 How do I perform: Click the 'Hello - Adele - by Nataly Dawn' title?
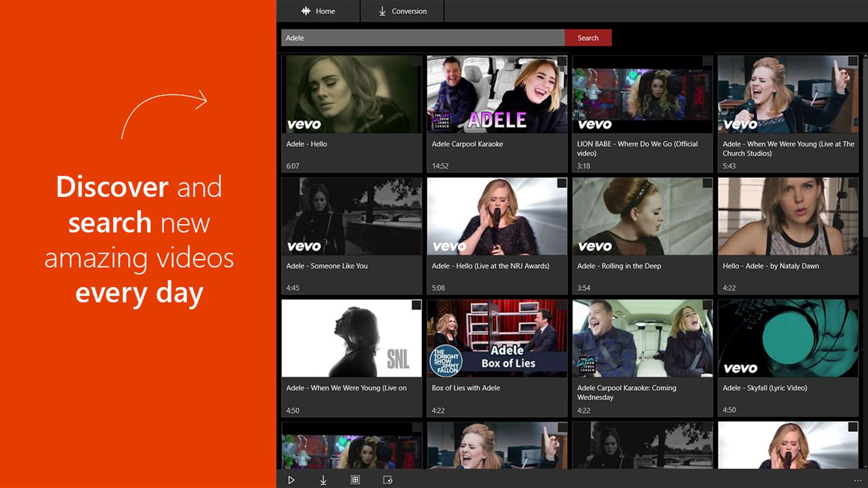pyautogui.click(x=770, y=266)
